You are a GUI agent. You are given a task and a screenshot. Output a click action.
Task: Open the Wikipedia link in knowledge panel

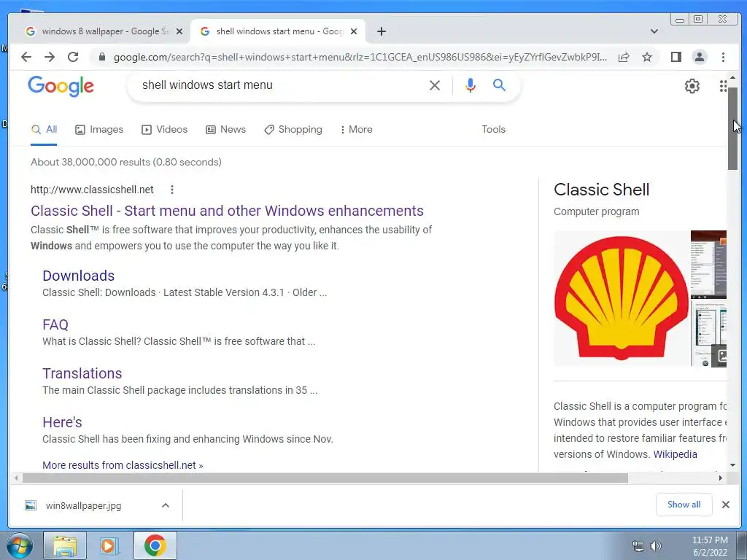pos(675,454)
